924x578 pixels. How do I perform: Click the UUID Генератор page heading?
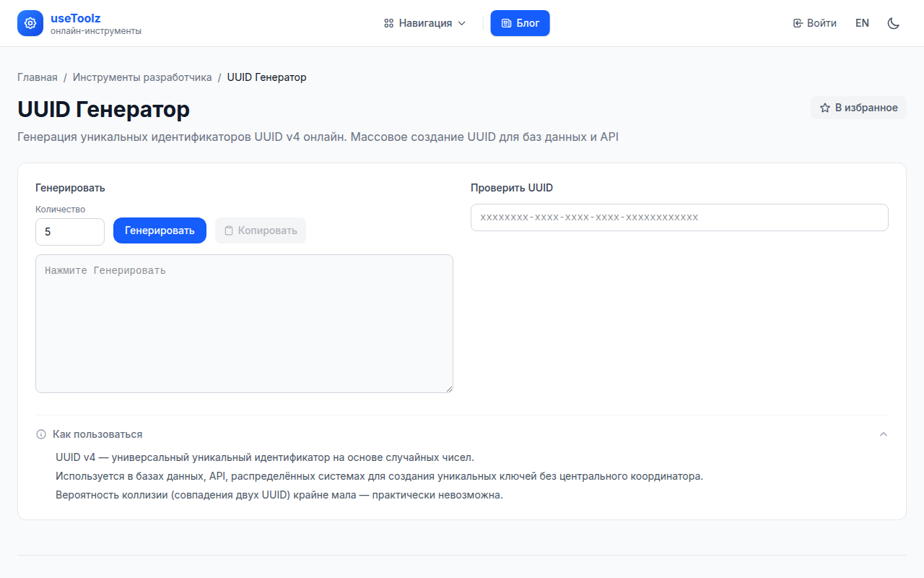(104, 109)
